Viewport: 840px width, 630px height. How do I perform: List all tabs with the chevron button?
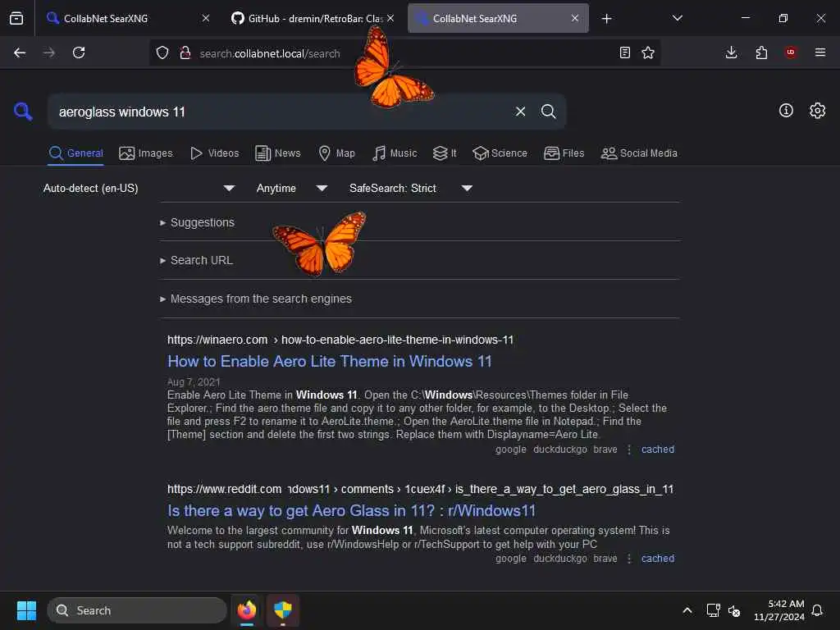pos(677,18)
